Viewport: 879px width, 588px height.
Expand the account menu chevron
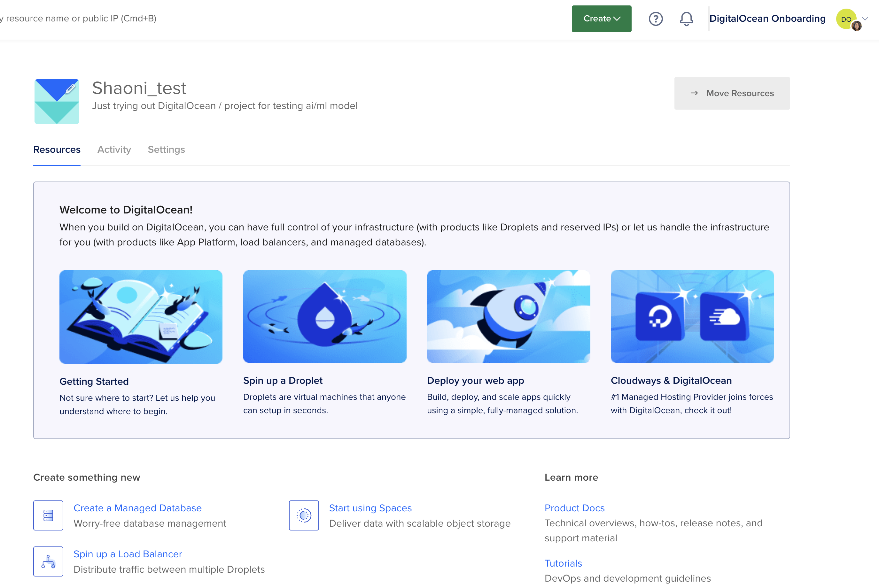pyautogui.click(x=865, y=19)
